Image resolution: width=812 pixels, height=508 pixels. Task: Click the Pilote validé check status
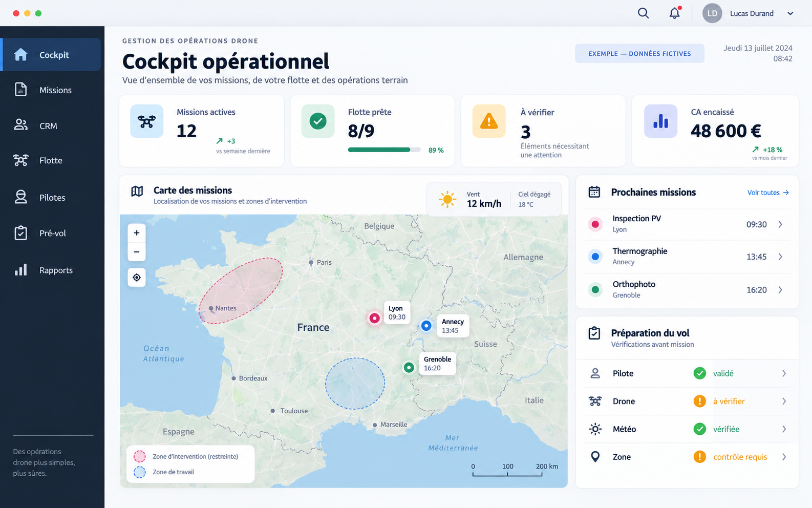pos(700,373)
